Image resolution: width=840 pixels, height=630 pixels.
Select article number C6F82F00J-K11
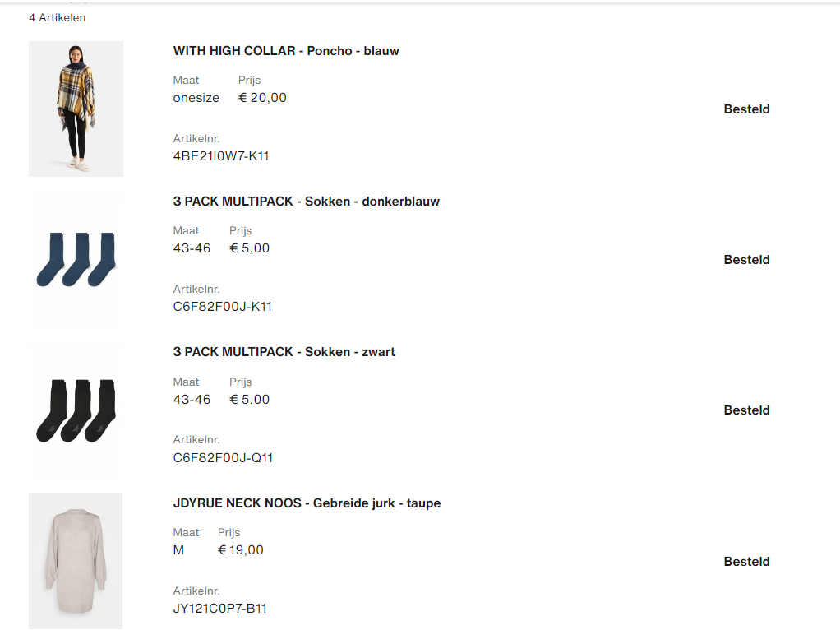(224, 306)
